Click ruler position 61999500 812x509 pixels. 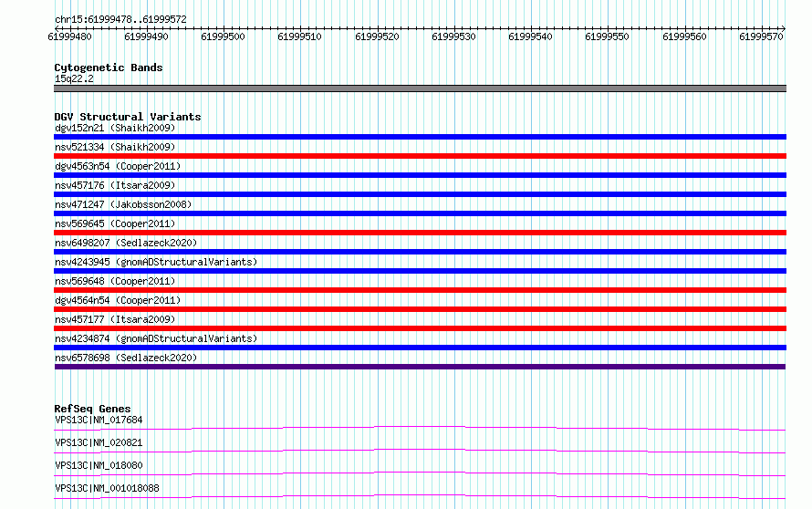[x=224, y=36]
